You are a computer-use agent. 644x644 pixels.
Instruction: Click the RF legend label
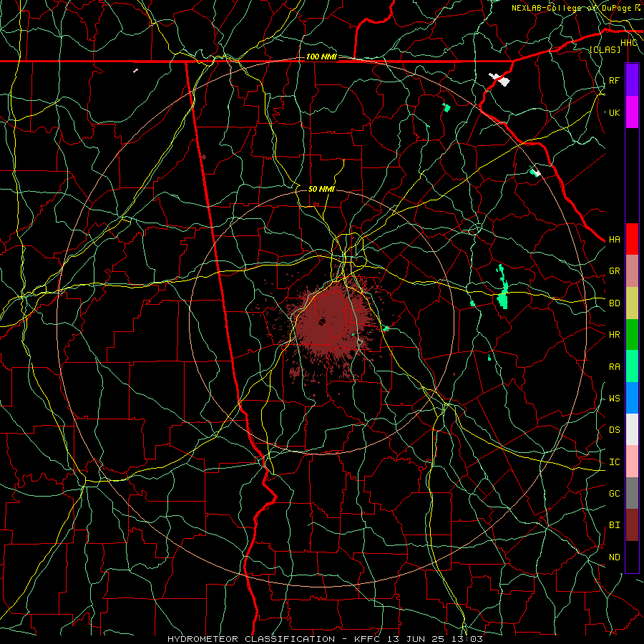coord(614,80)
